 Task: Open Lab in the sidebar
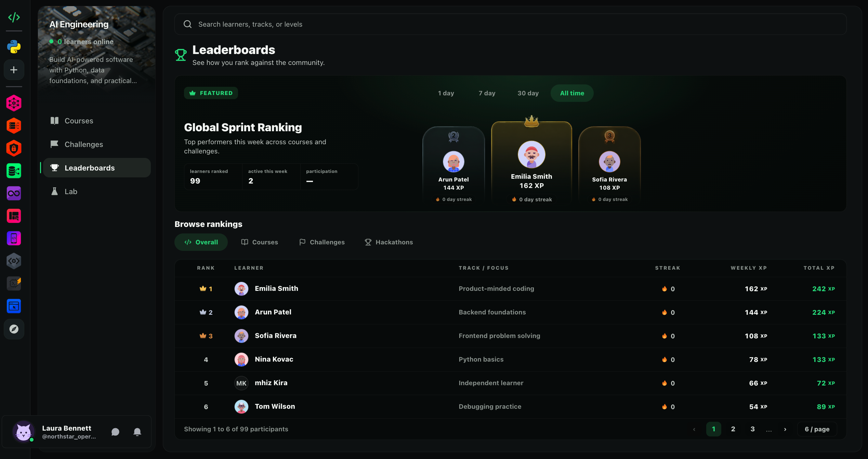[97, 191]
